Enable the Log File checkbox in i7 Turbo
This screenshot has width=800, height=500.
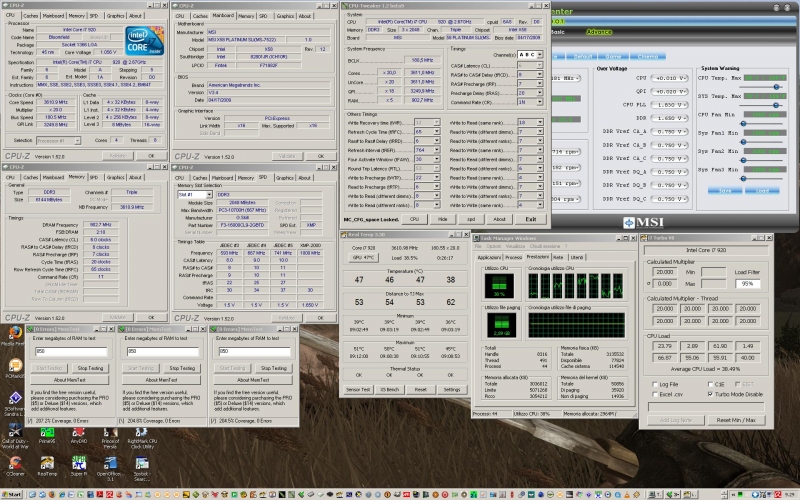tap(653, 383)
